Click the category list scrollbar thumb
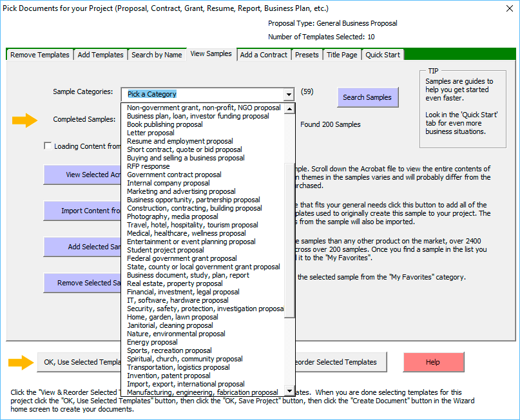 [x=289, y=240]
